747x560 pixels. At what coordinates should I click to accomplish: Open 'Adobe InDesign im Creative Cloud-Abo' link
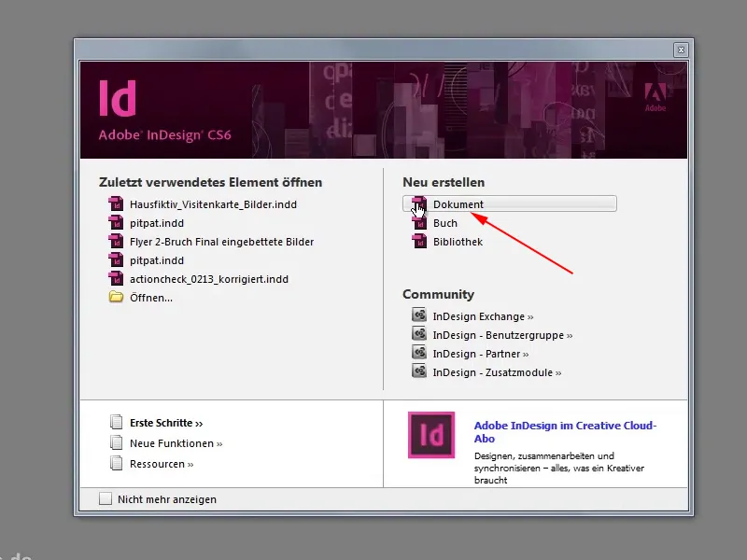[x=565, y=432]
